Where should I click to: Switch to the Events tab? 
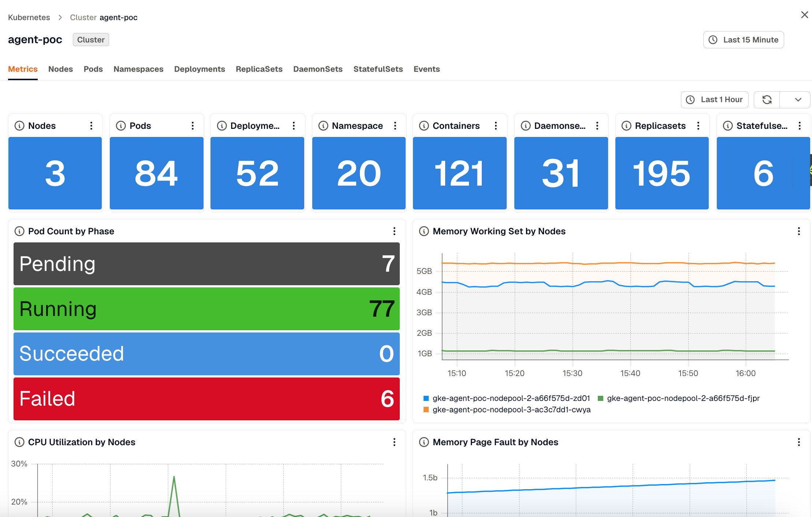[427, 69]
